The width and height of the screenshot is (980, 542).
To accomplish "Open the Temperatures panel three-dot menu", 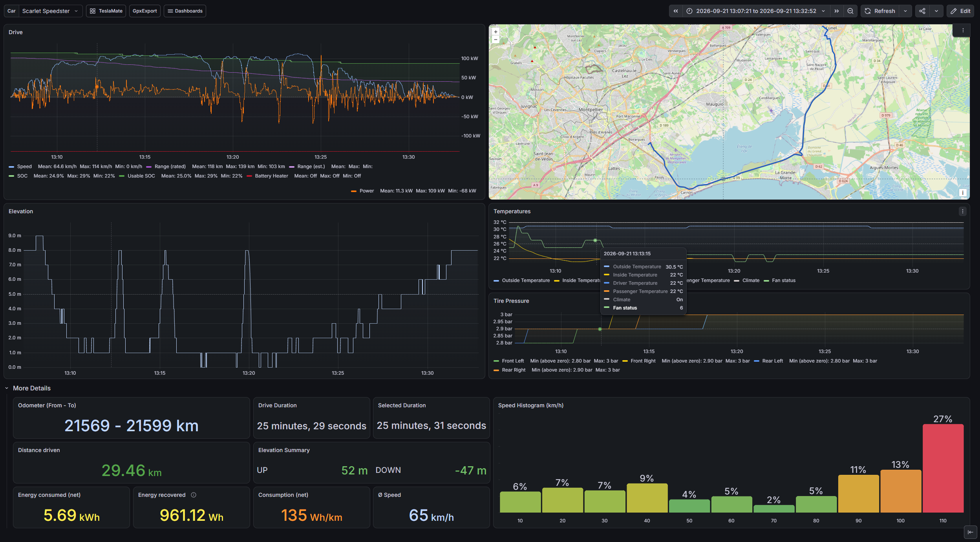I will [x=963, y=211].
